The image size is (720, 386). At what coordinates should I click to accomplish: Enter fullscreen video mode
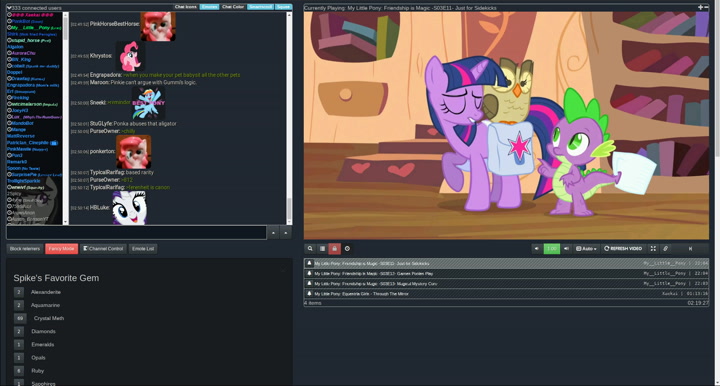click(x=653, y=248)
